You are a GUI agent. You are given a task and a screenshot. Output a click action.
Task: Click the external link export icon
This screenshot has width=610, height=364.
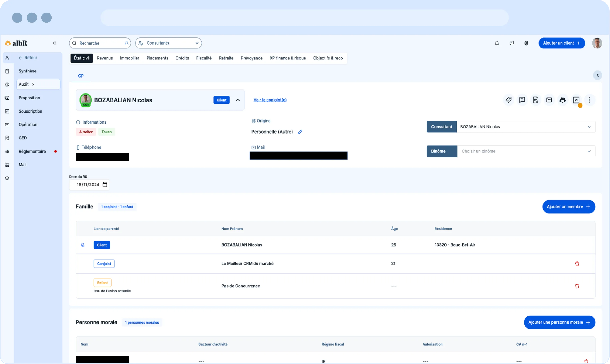point(576,100)
